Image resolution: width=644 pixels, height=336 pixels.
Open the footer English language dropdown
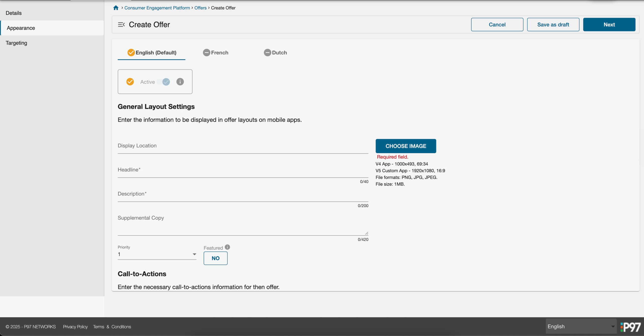[x=581, y=326]
